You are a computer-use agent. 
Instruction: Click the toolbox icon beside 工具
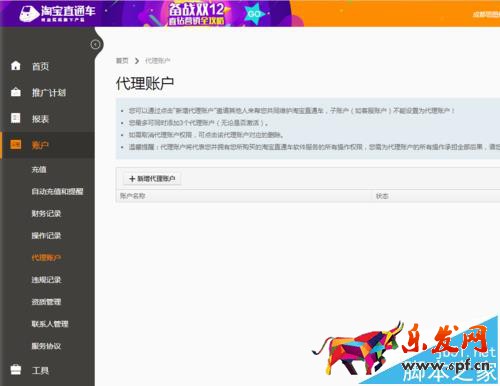[16, 370]
